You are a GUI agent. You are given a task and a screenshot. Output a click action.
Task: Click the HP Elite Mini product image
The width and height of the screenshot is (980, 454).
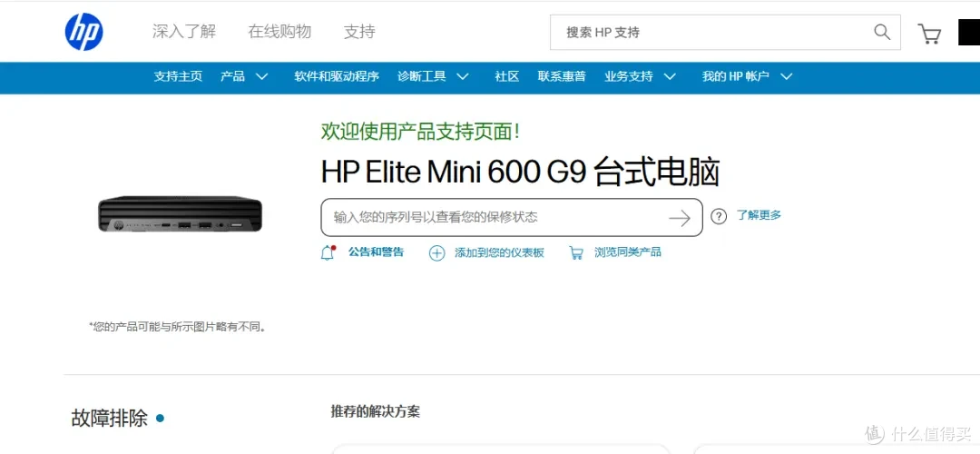tap(180, 214)
